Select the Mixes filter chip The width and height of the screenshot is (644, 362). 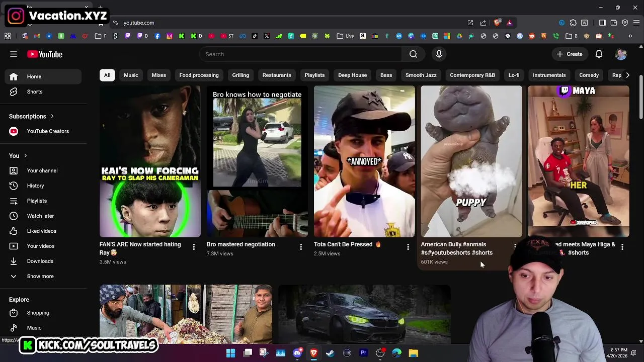pos(158,75)
